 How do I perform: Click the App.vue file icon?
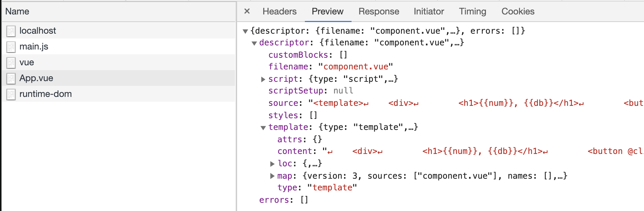pos(11,78)
